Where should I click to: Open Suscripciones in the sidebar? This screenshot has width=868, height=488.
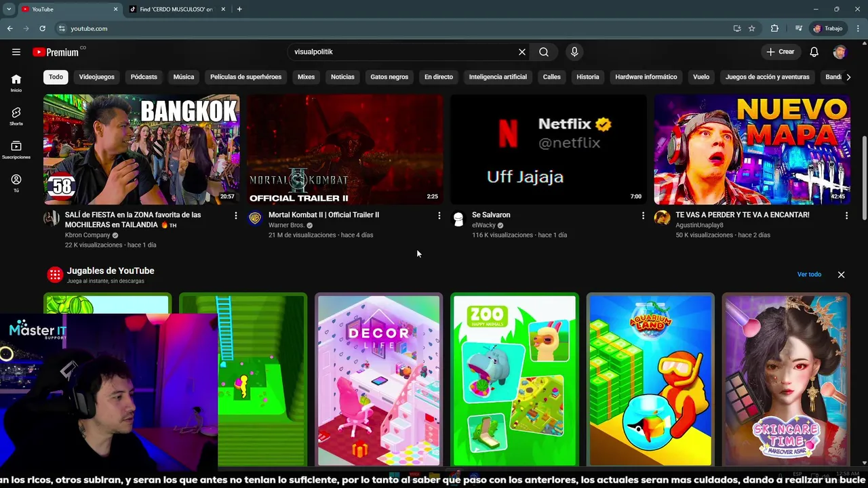tap(16, 150)
